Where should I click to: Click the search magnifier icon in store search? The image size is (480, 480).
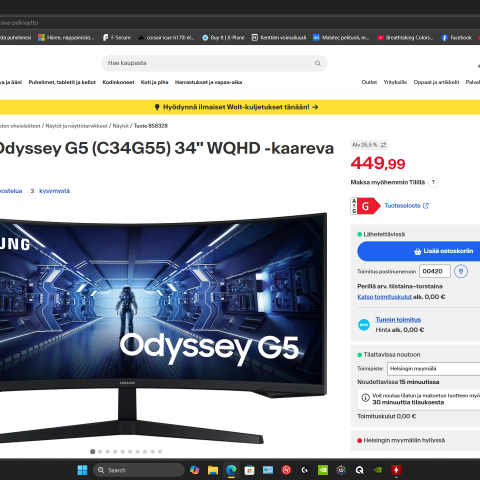(x=318, y=63)
